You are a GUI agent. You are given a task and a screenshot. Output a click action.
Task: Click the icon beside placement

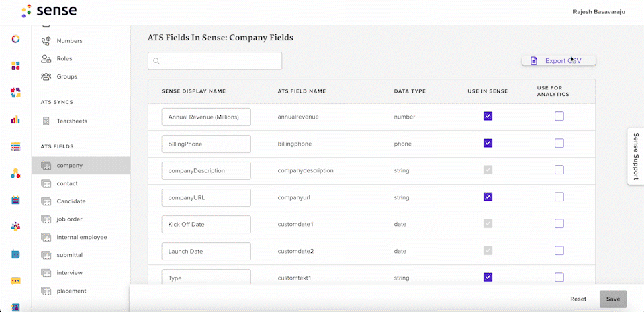tap(46, 291)
